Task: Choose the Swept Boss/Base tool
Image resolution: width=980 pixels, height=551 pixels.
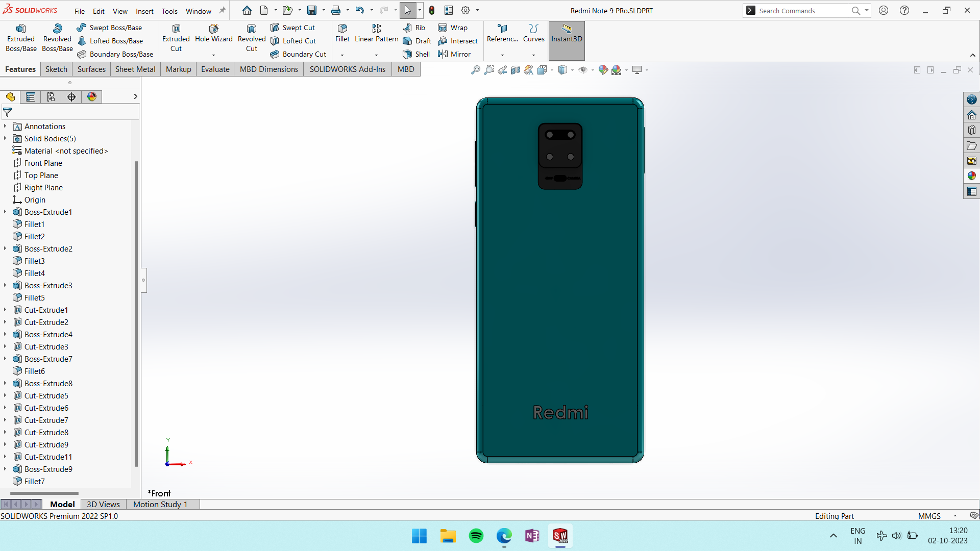Action: point(109,28)
